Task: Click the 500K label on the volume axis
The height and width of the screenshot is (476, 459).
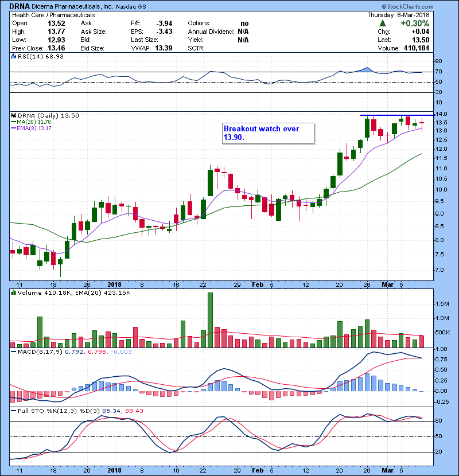Action: click(x=442, y=333)
